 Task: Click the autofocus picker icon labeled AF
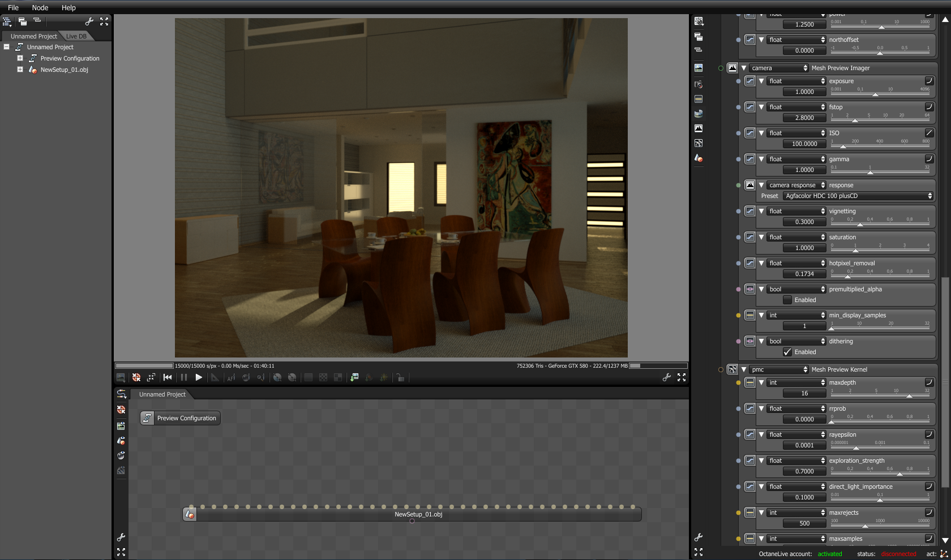click(231, 377)
